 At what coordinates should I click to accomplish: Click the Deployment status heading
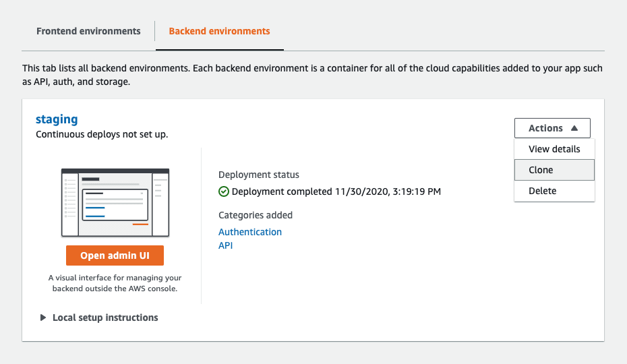(x=259, y=175)
